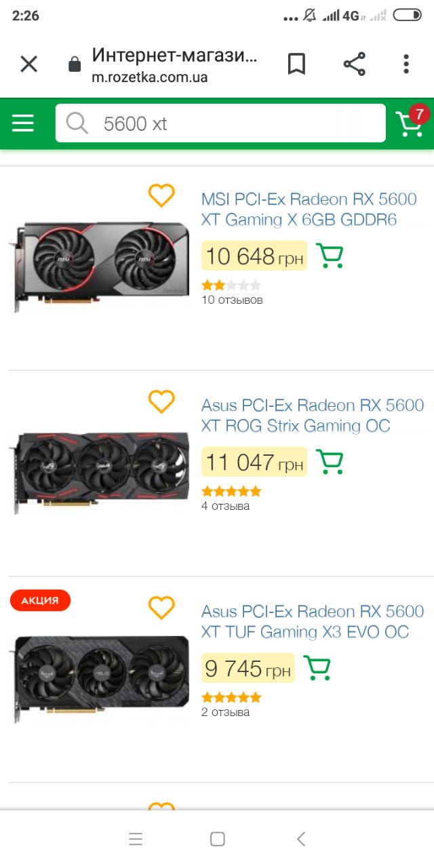
Task: View the 10 отзывов reviews for MSI card
Action: click(x=232, y=300)
